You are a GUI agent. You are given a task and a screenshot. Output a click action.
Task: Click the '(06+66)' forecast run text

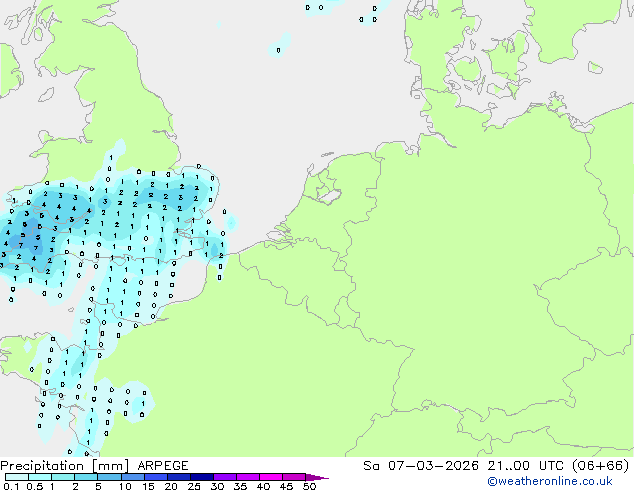pos(601,466)
